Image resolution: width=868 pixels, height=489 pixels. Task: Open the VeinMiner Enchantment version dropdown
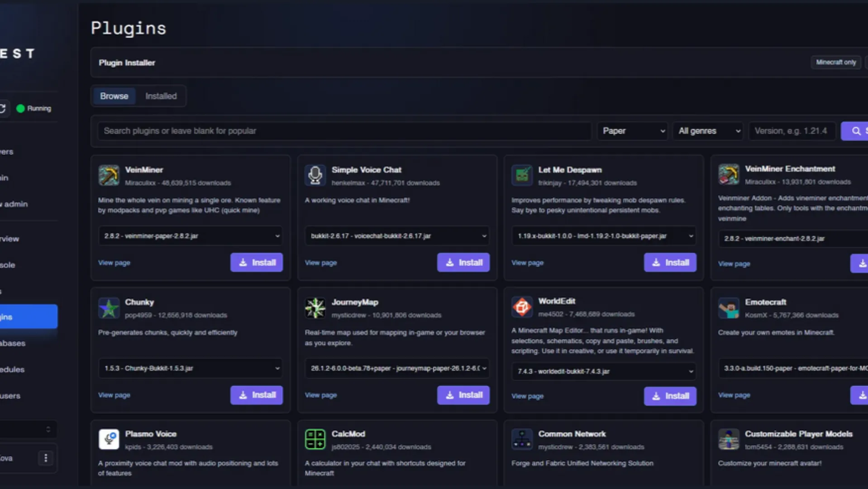pyautogui.click(x=793, y=239)
